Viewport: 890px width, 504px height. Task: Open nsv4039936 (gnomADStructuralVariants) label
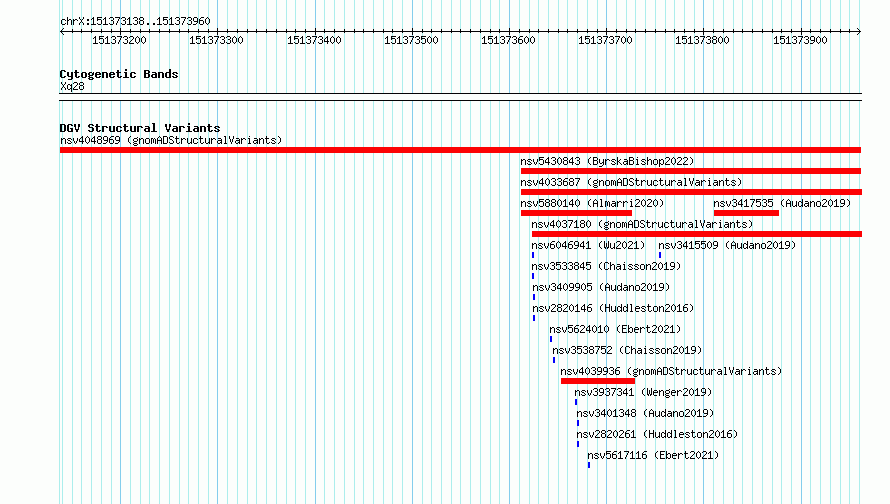click(x=671, y=371)
